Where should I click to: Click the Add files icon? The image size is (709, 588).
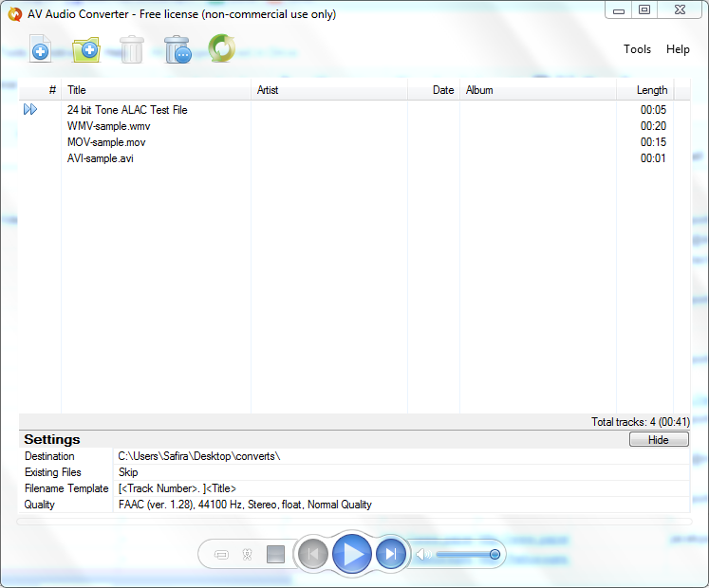pyautogui.click(x=40, y=48)
